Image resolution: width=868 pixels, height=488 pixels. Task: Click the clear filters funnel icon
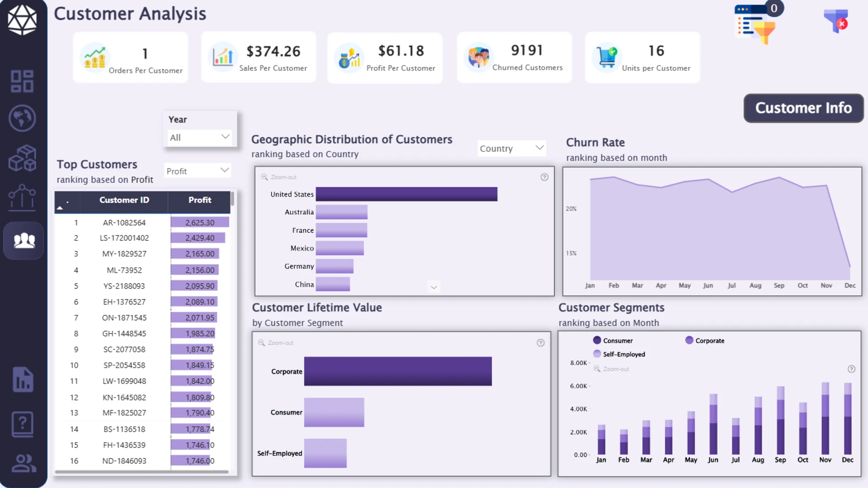836,21
